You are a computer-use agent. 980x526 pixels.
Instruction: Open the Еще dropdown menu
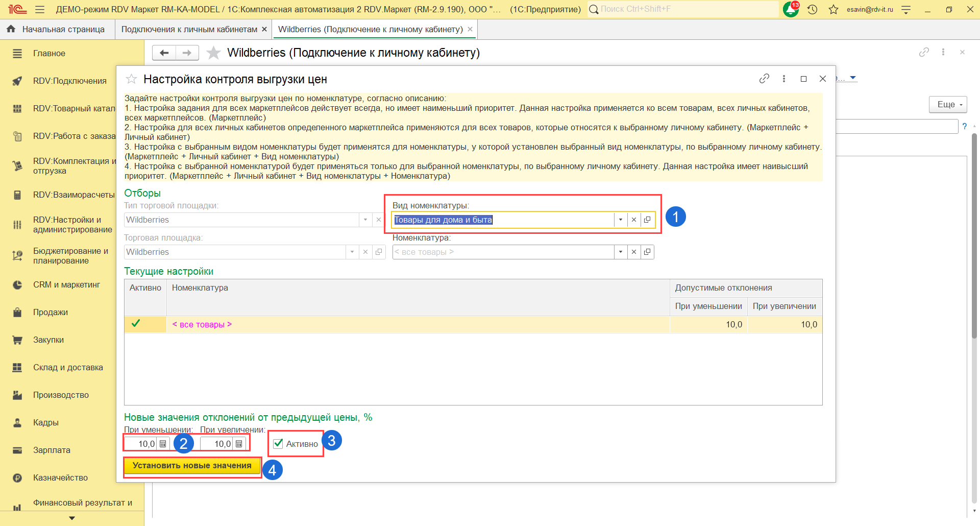[948, 104]
